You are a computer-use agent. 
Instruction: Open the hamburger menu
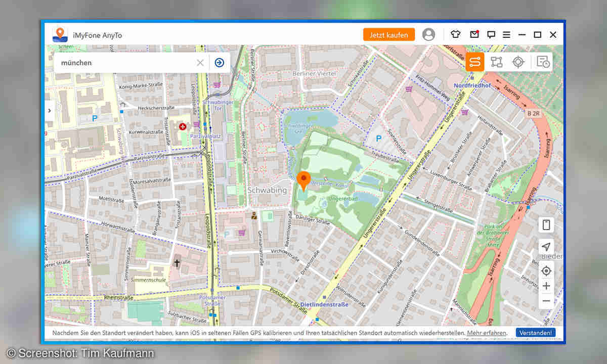[506, 35]
